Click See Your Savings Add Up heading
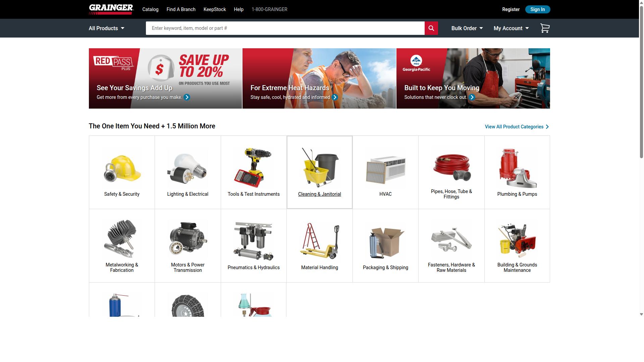Viewport: 644px width, 362px height. coord(135,88)
